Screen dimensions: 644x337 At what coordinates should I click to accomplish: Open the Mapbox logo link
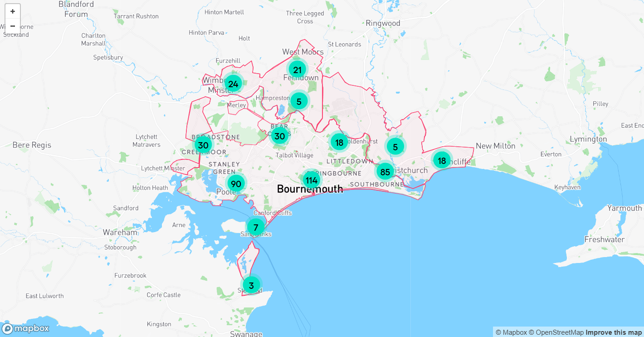tap(25, 328)
